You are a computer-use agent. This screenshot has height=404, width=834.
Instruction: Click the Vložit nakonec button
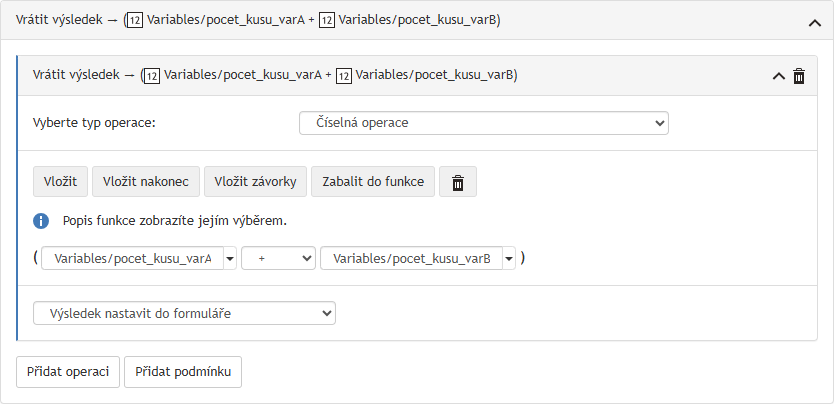[146, 181]
